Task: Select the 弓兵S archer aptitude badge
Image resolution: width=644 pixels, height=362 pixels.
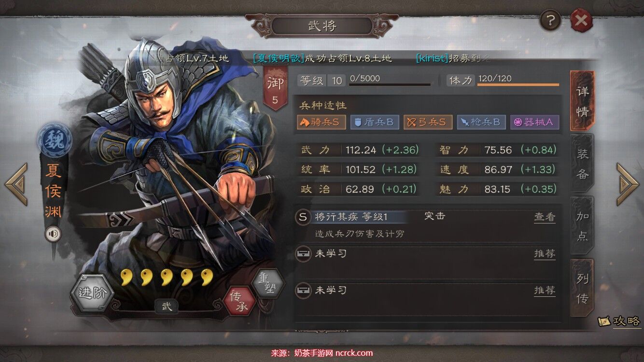Action: pyautogui.click(x=428, y=122)
